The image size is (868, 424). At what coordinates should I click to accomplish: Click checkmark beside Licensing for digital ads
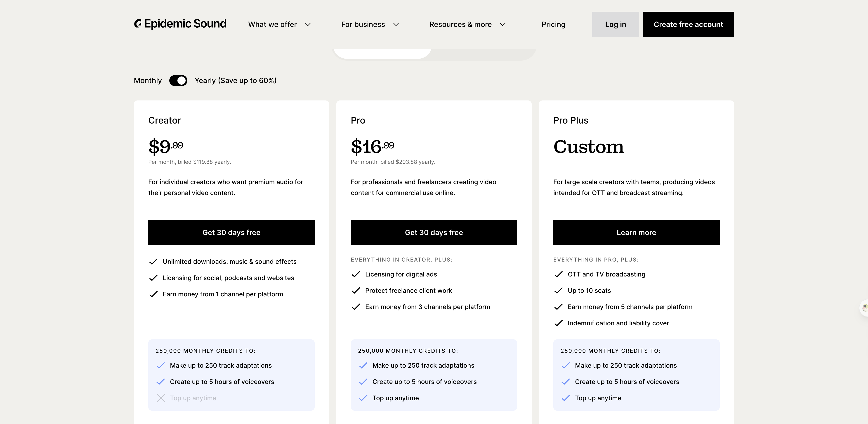(x=356, y=274)
